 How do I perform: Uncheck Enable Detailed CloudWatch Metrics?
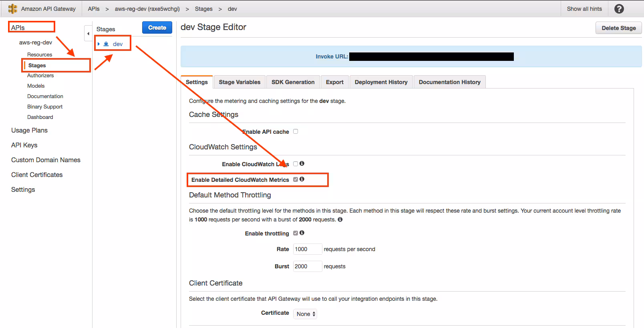296,179
